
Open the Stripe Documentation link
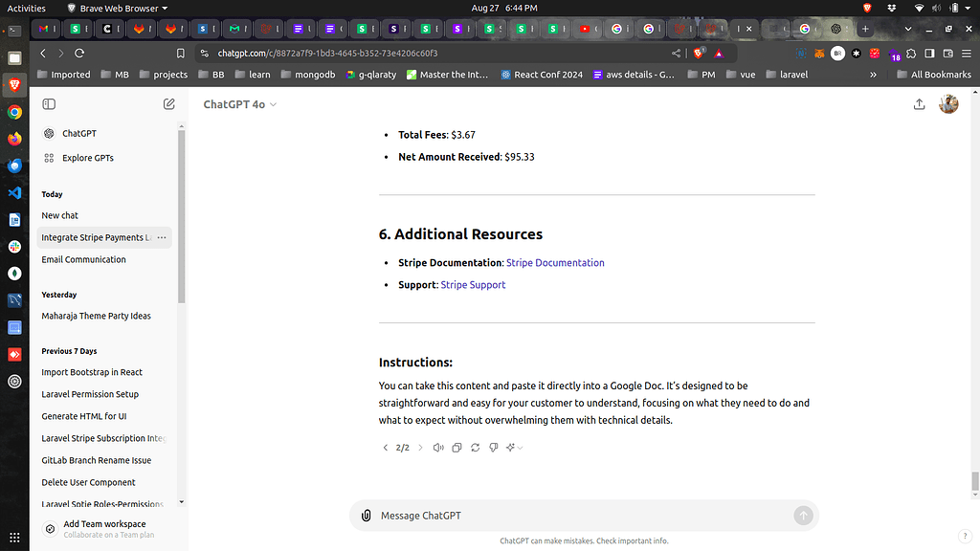pos(555,262)
